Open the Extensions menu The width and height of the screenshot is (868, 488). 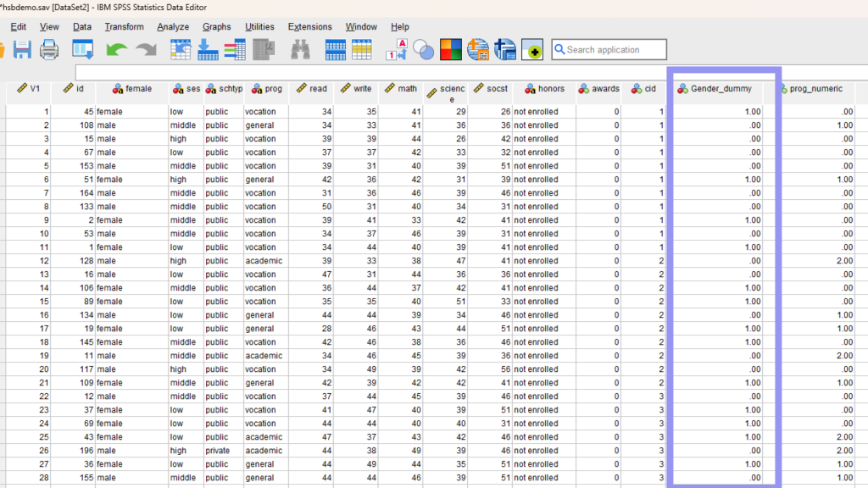click(x=309, y=27)
